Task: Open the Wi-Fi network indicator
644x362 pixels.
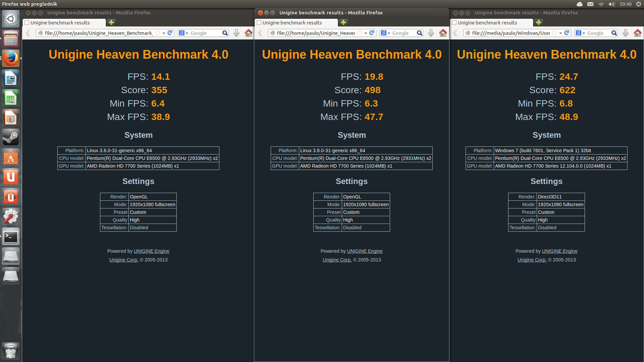Action: [x=601, y=4]
